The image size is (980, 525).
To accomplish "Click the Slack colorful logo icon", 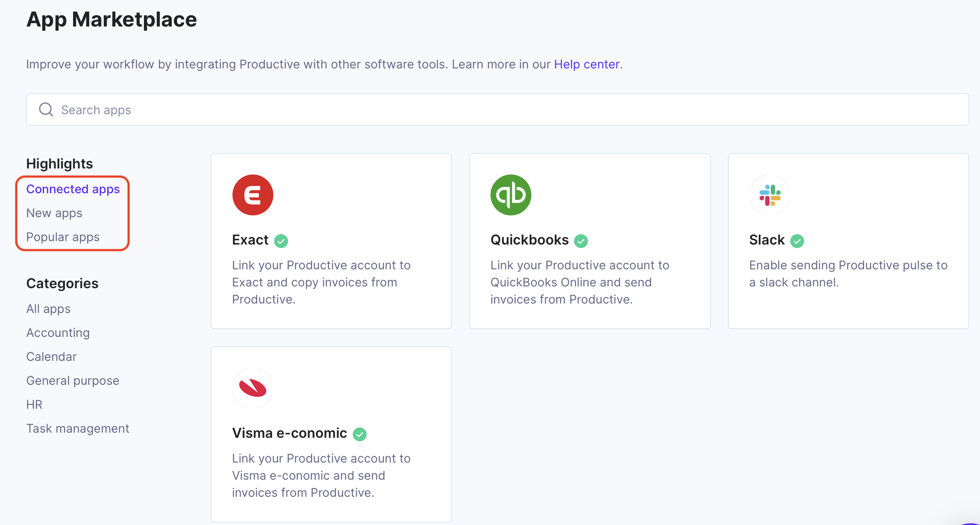I will (770, 195).
